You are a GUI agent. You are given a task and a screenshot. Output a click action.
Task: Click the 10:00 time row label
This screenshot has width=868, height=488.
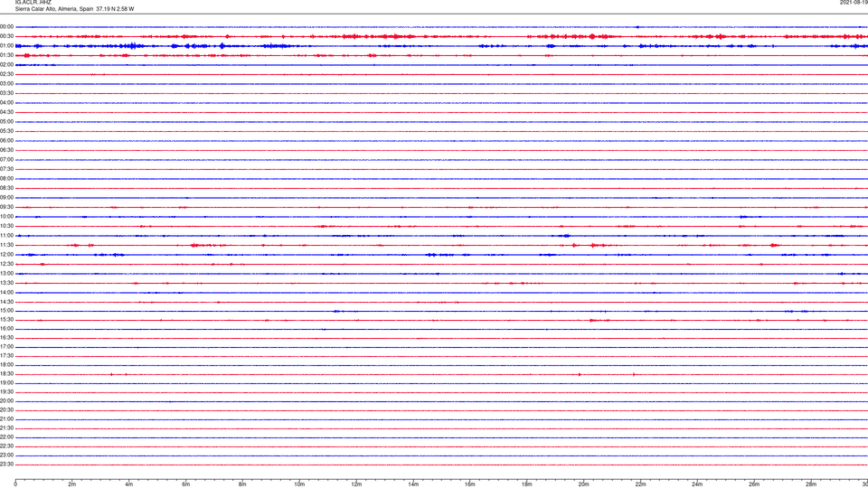tap(6, 216)
